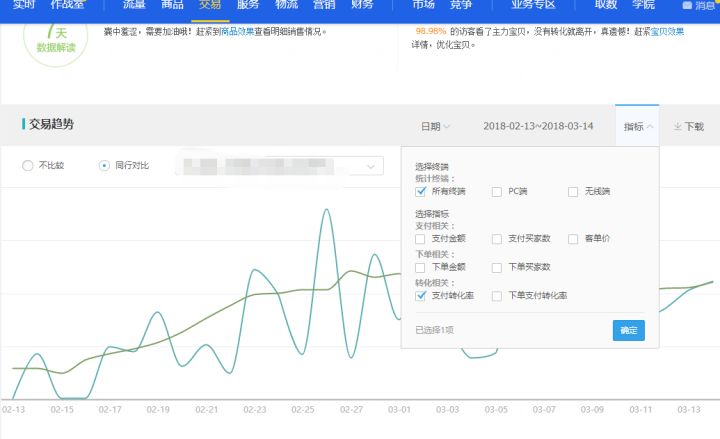Click the 天 数据解读 circle badge
This screenshot has height=439, width=720.
click(x=48, y=37)
